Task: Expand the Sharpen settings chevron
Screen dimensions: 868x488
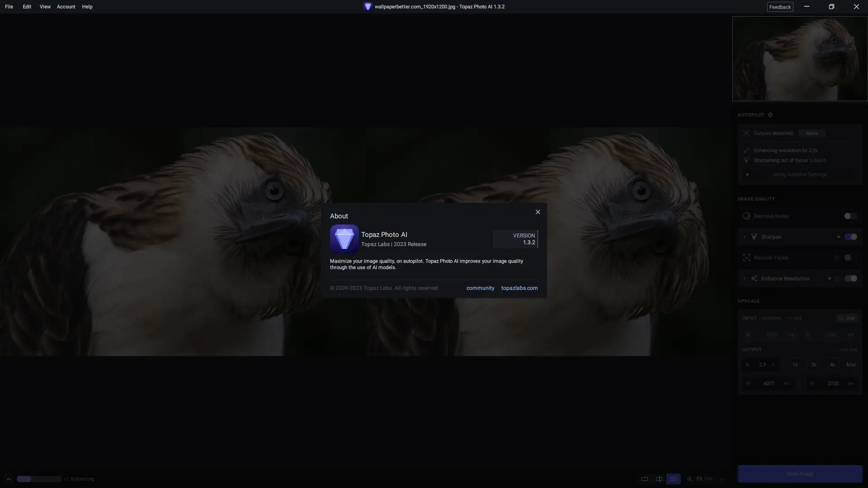Action: point(745,237)
